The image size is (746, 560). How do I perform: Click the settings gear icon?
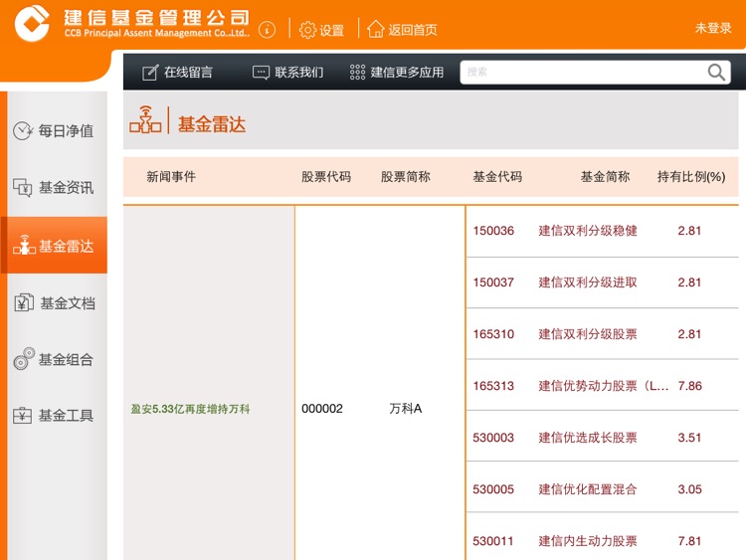coord(307,30)
